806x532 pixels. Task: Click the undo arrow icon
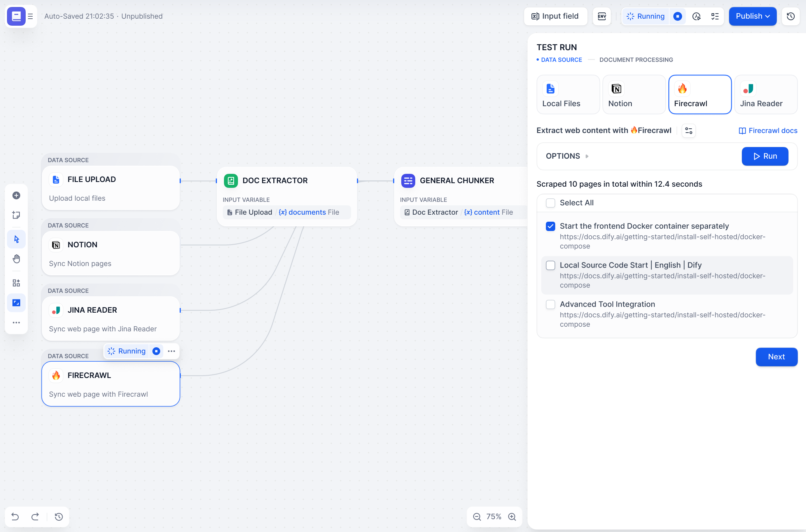(15, 516)
